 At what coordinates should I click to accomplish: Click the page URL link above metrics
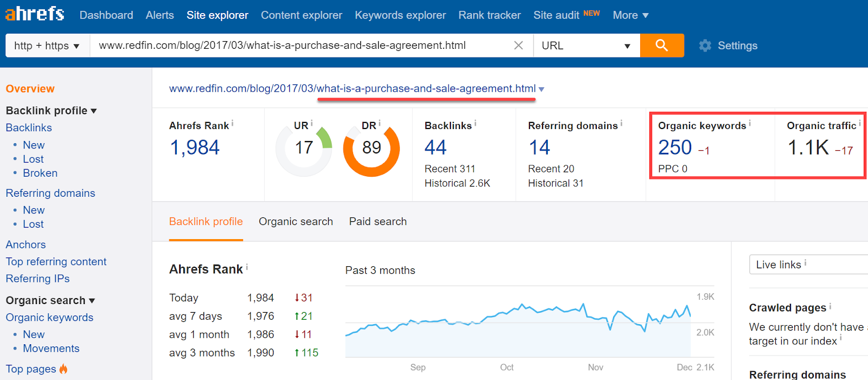point(353,89)
